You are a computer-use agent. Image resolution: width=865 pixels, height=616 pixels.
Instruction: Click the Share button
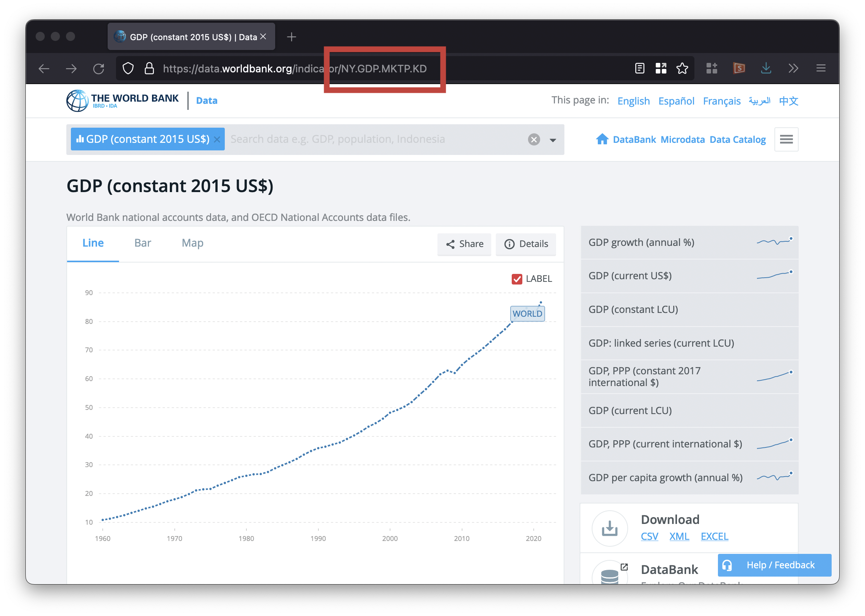(x=464, y=244)
